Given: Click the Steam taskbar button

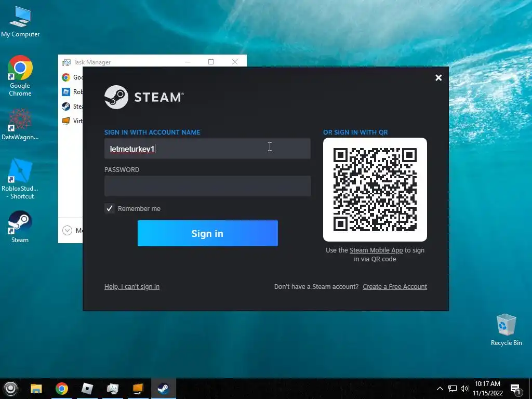Looking at the screenshot, I should tap(164, 389).
